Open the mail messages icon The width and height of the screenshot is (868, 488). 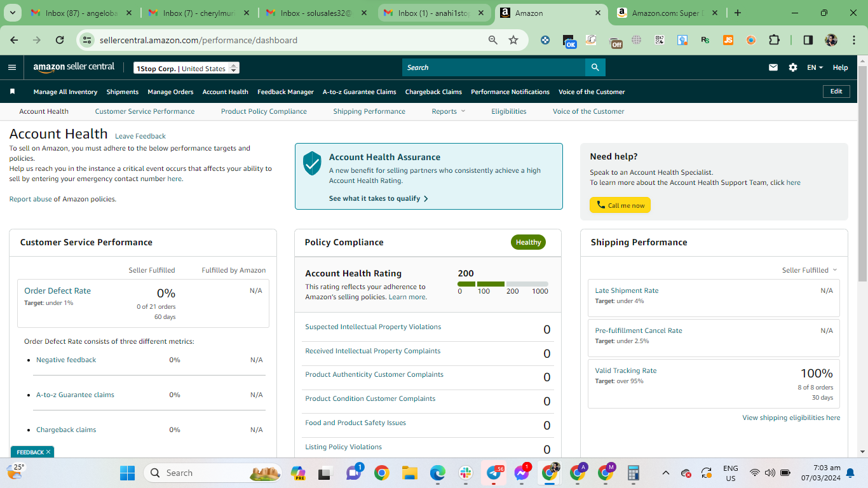[773, 67]
